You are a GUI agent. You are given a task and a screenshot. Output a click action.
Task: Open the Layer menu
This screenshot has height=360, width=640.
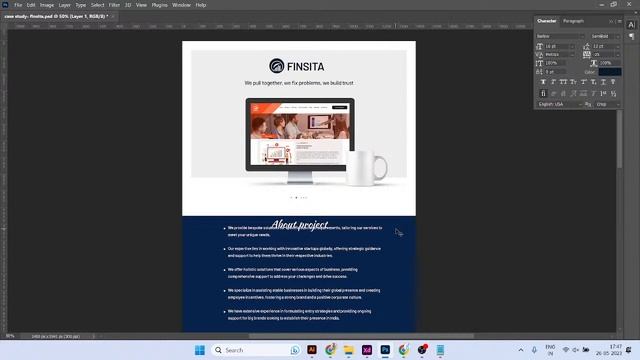(x=64, y=5)
